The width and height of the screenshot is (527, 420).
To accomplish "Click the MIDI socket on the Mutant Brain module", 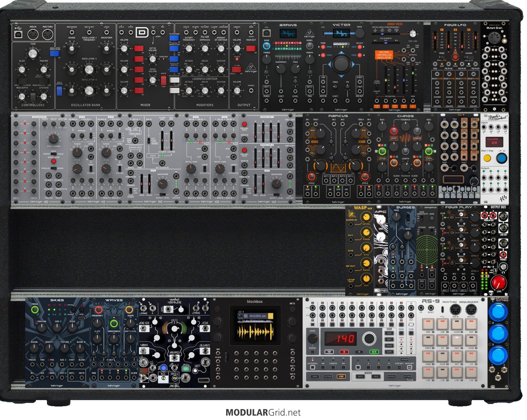I will point(495,37).
